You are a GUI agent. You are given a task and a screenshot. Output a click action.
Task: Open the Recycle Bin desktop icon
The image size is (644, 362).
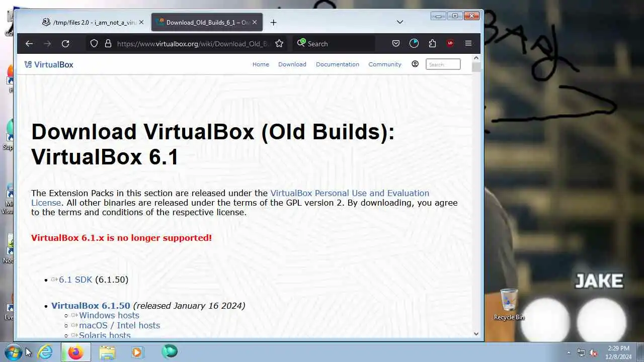(x=509, y=304)
